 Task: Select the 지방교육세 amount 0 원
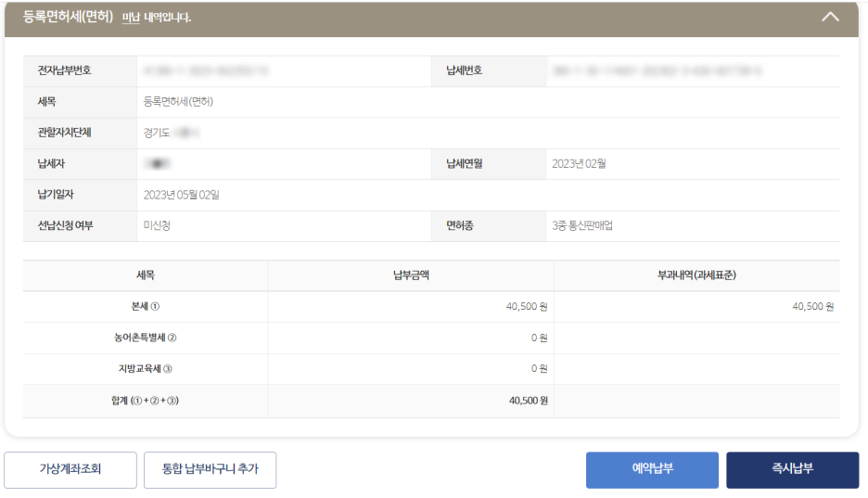pos(539,368)
